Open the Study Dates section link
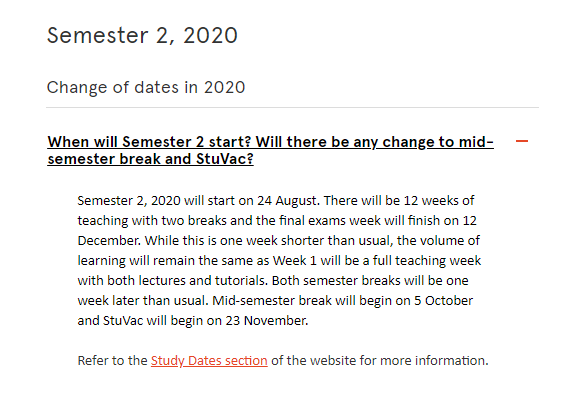The height and width of the screenshot is (395, 581). point(209,361)
